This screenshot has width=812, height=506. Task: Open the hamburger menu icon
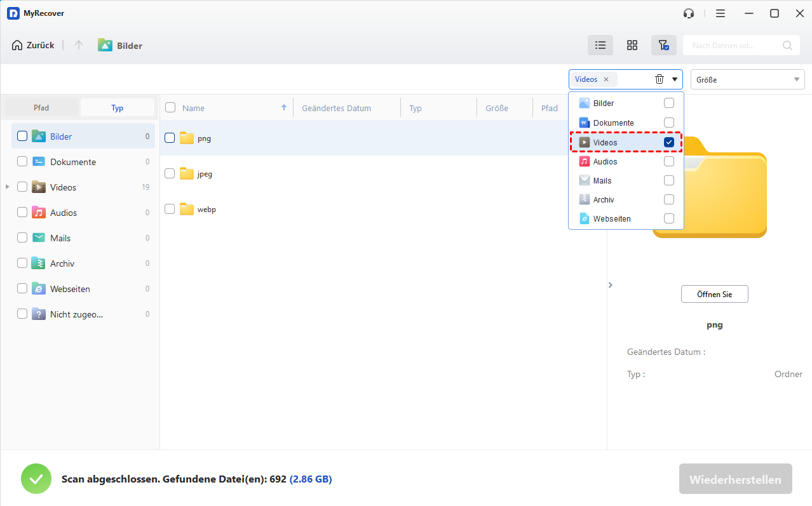720,13
